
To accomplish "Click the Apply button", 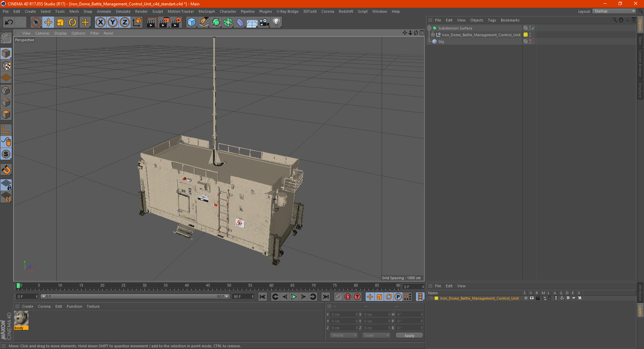I will coord(409,335).
